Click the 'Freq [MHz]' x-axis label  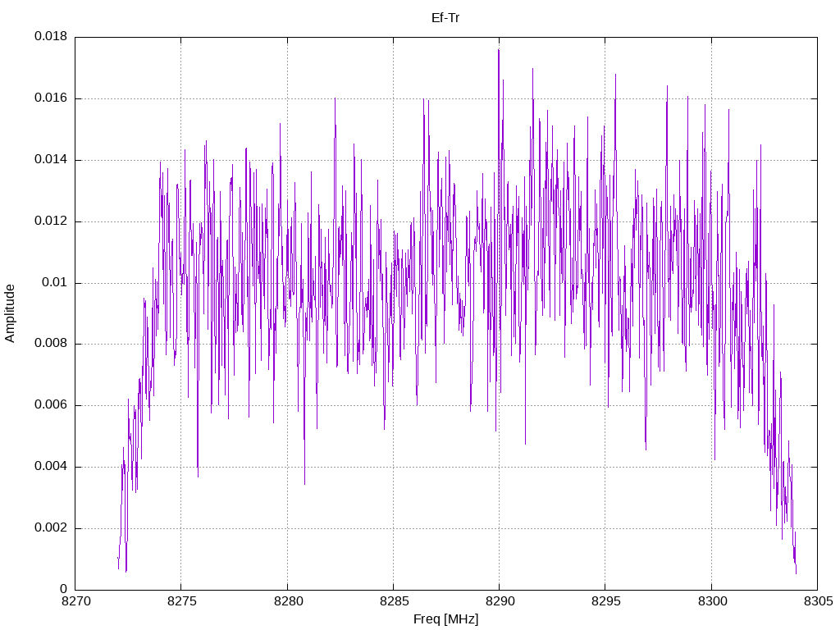(445, 619)
